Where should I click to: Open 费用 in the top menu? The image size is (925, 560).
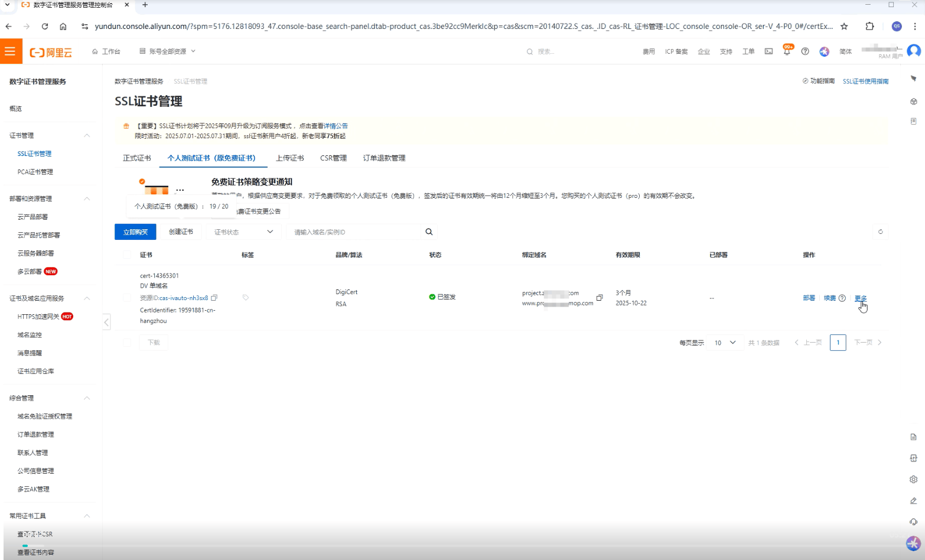649,51
